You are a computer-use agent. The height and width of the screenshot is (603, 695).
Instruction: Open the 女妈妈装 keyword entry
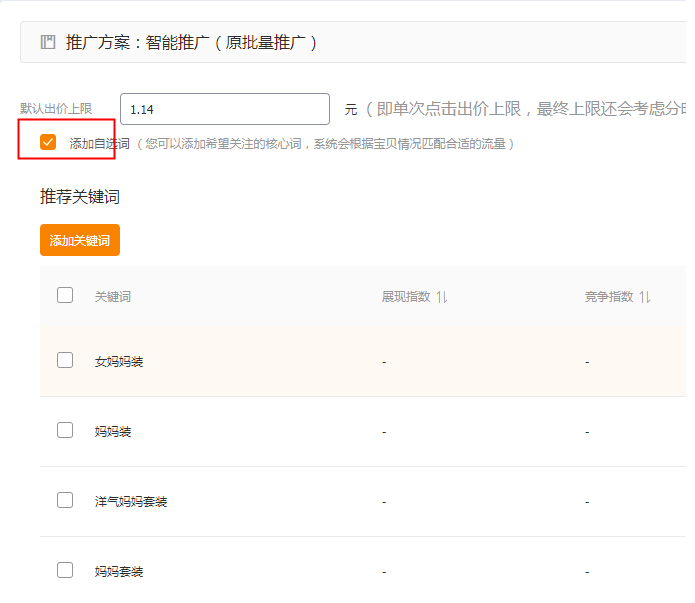pyautogui.click(x=119, y=361)
